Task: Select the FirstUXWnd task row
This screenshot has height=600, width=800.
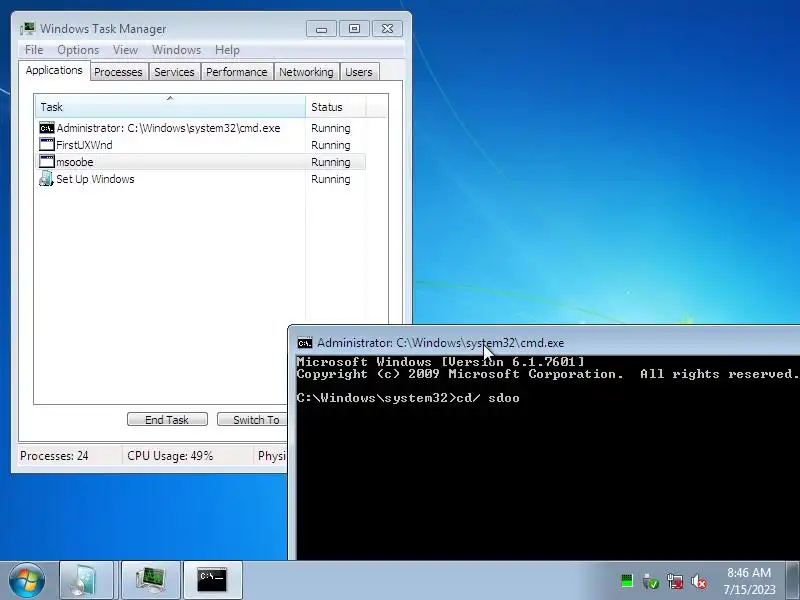Action: tap(202, 145)
